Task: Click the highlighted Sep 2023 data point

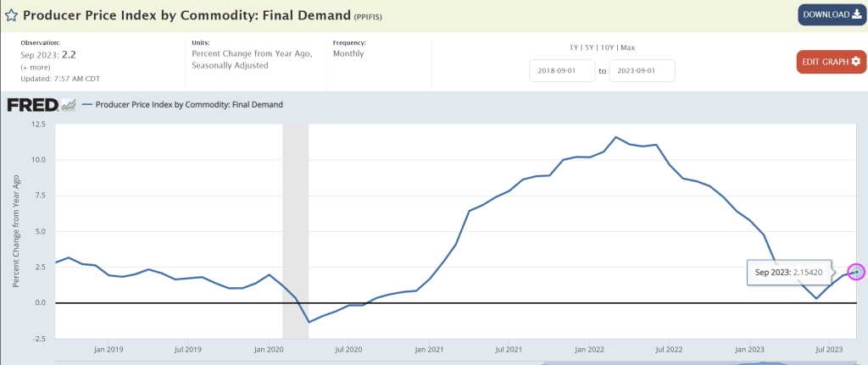Action: [x=856, y=272]
